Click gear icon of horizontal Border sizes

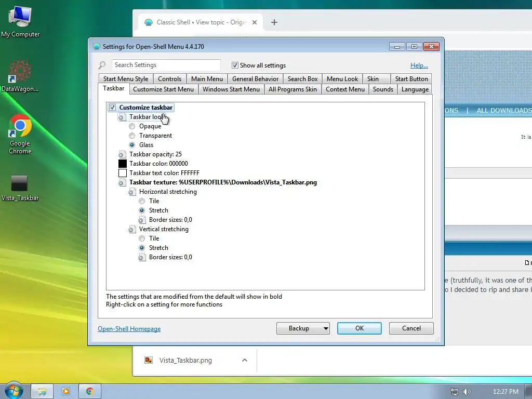142,220
